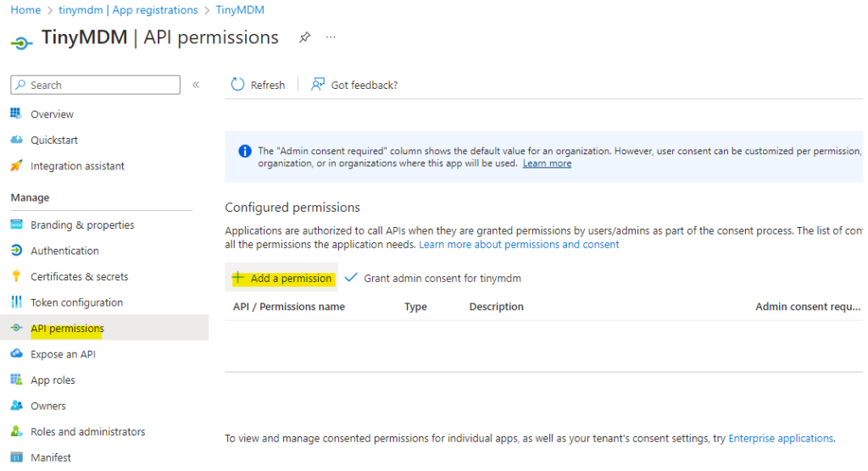Click the Authentication arrow icon

(16, 251)
